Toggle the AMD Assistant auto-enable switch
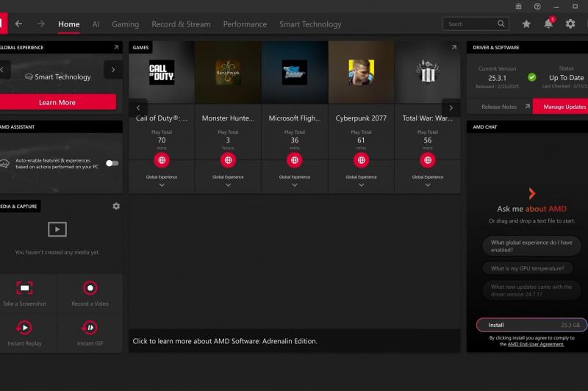Viewport: 588px width, 391px height. point(112,163)
